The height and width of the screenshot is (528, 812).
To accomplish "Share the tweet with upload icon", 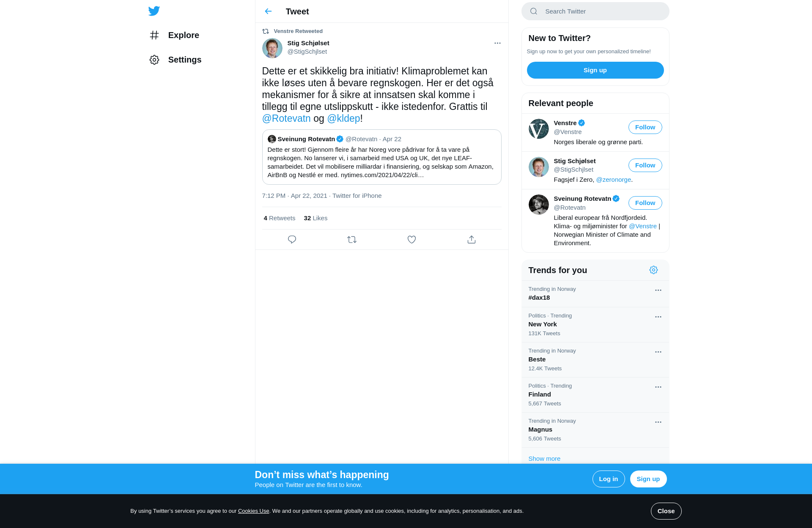I will [472, 240].
